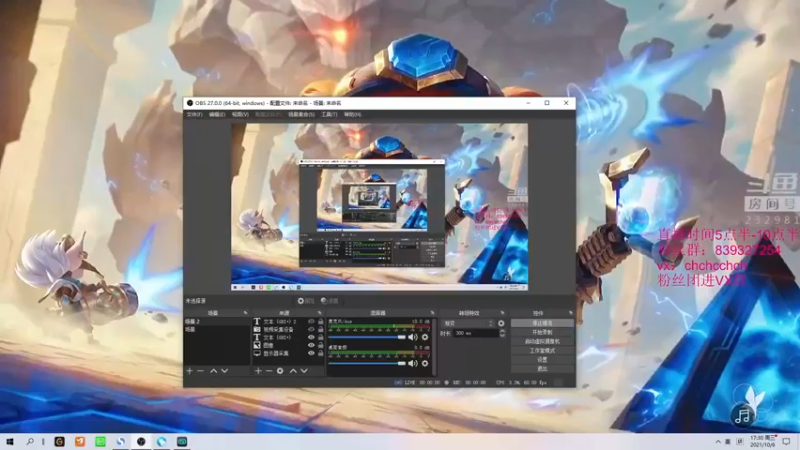Open taskbar search magnifier
This screenshot has width=800, height=450.
coord(30,442)
